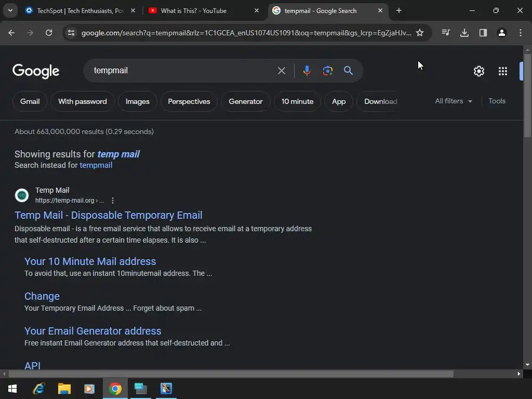Image resolution: width=532 pixels, height=399 pixels.
Task: Click inside the Google search input field
Action: click(x=183, y=71)
